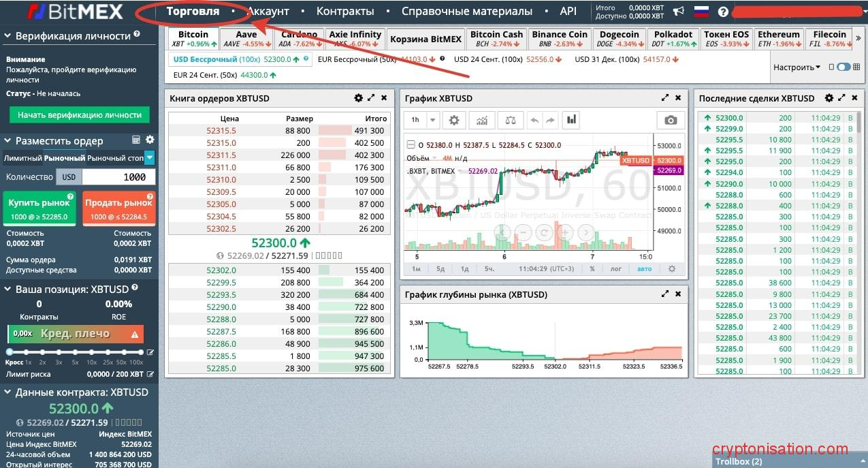Click the compare scales icon on chart
The width and height of the screenshot is (868, 468).
pos(509,121)
